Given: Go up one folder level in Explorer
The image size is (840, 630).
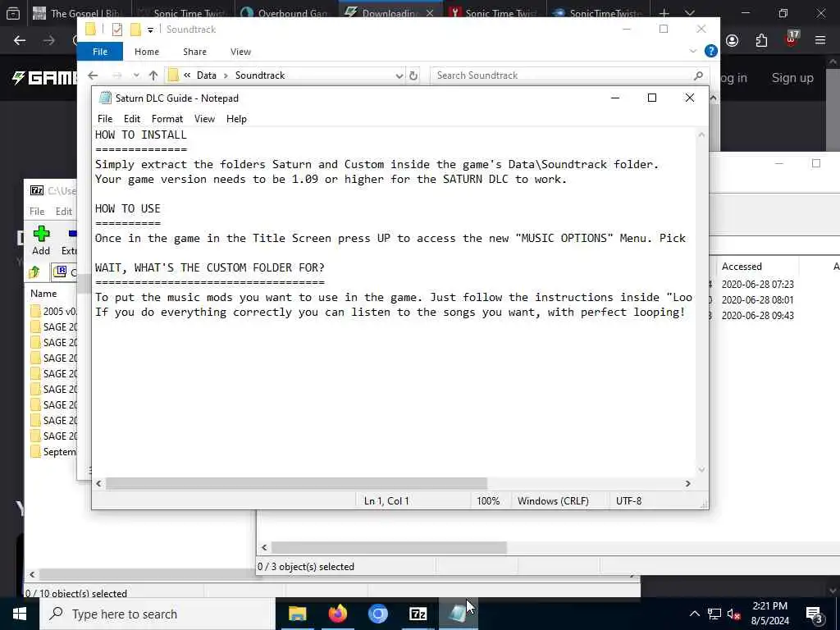Looking at the screenshot, I should click(x=153, y=75).
